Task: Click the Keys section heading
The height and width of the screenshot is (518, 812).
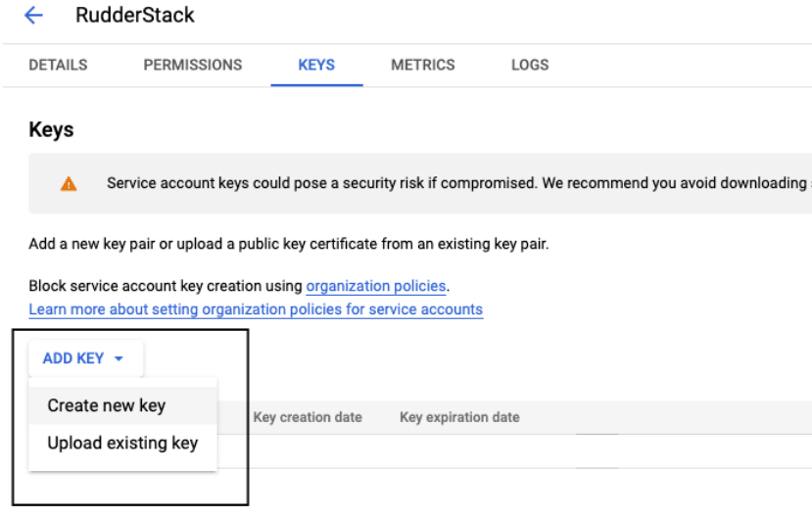Action: pyautogui.click(x=51, y=129)
